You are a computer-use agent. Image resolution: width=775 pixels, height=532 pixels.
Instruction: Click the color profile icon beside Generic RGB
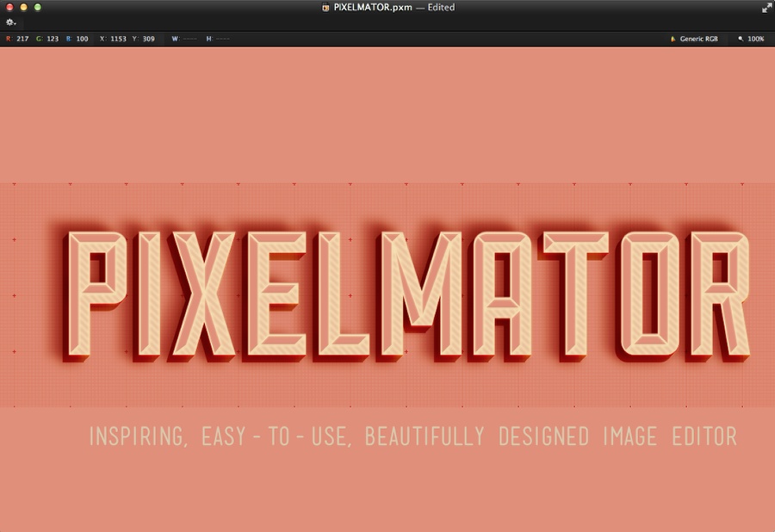pyautogui.click(x=673, y=39)
